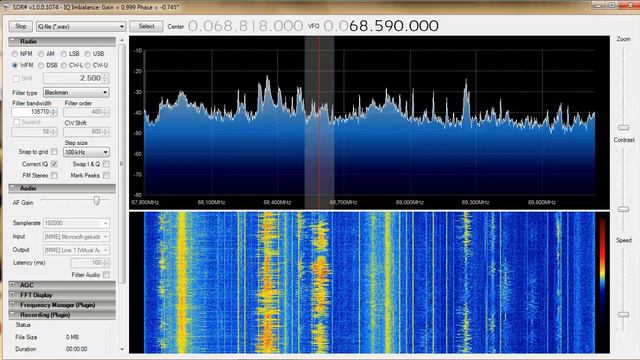The height and width of the screenshot is (360, 640).
Task: Select the CW-U mode radio button
Action: point(88,65)
